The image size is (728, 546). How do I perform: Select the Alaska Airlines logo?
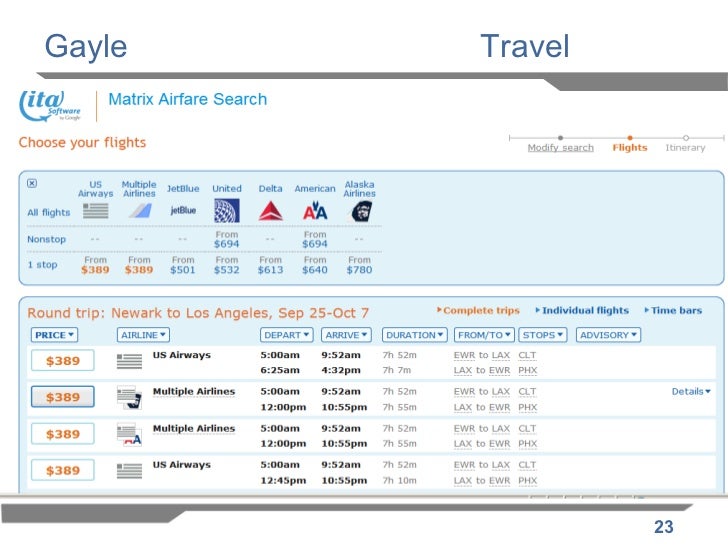click(x=360, y=212)
